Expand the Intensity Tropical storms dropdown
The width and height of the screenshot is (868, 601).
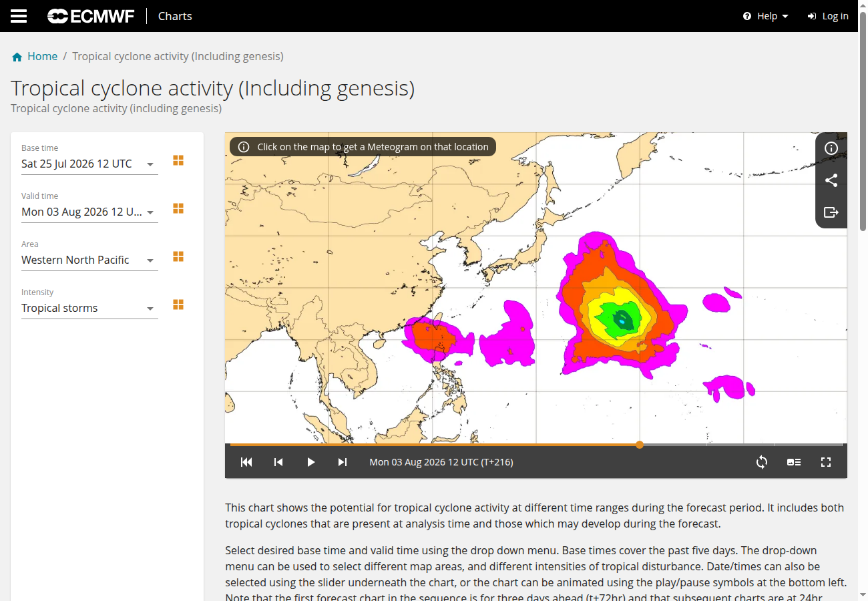pyautogui.click(x=89, y=308)
